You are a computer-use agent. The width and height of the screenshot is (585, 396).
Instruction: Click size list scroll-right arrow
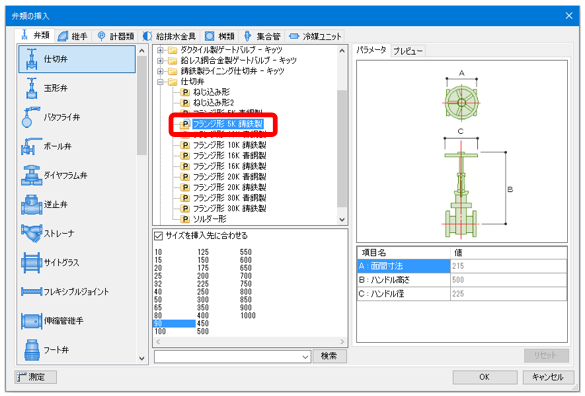click(x=342, y=342)
